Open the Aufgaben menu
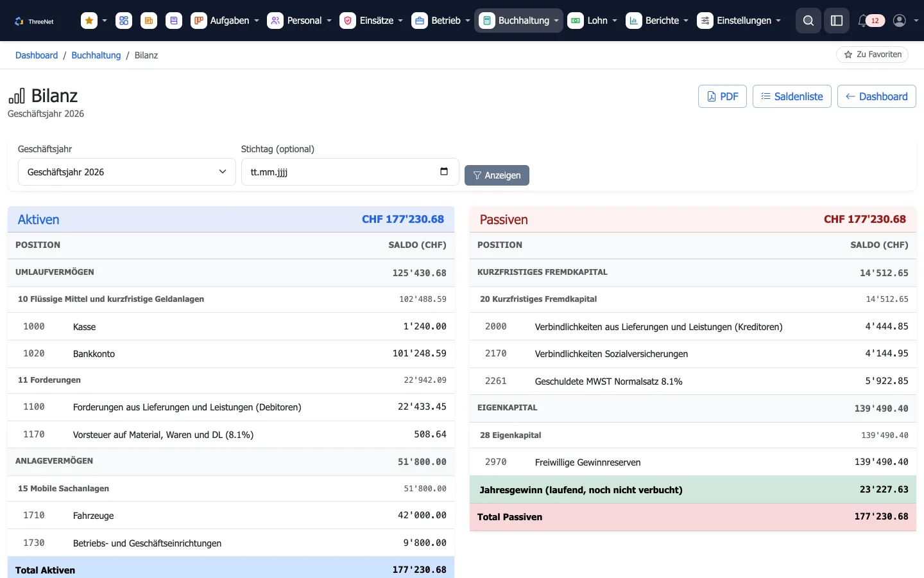924x578 pixels. click(x=225, y=21)
